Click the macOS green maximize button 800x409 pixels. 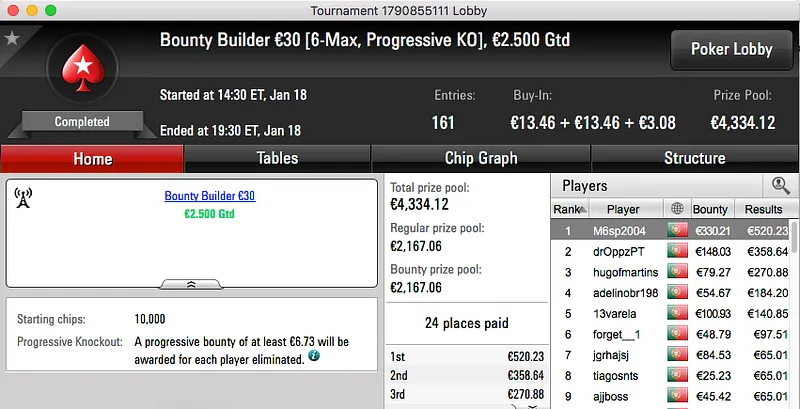point(50,9)
